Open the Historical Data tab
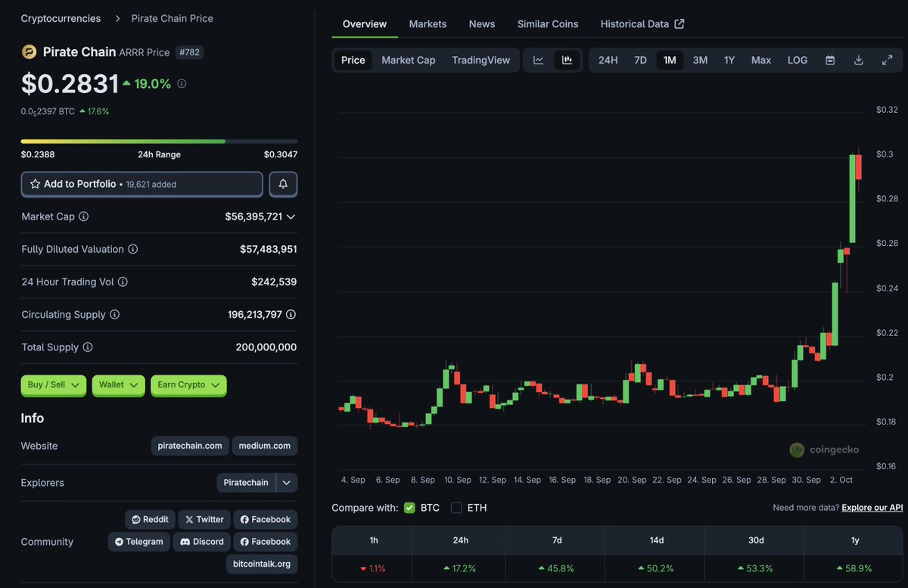Image resolution: width=908 pixels, height=588 pixels. tap(642, 24)
